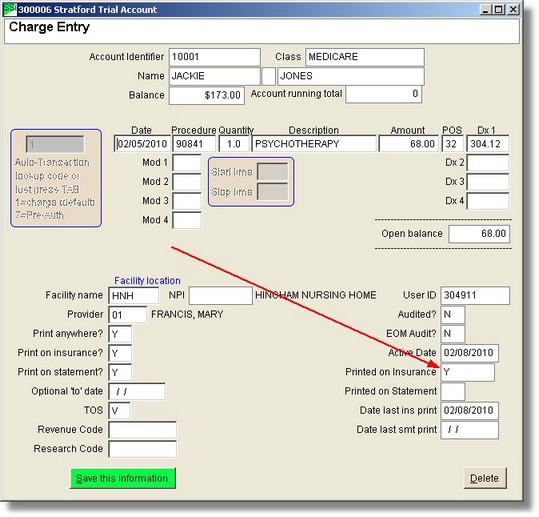Click the EOM Audit? field
539x517 pixels.
click(x=453, y=334)
